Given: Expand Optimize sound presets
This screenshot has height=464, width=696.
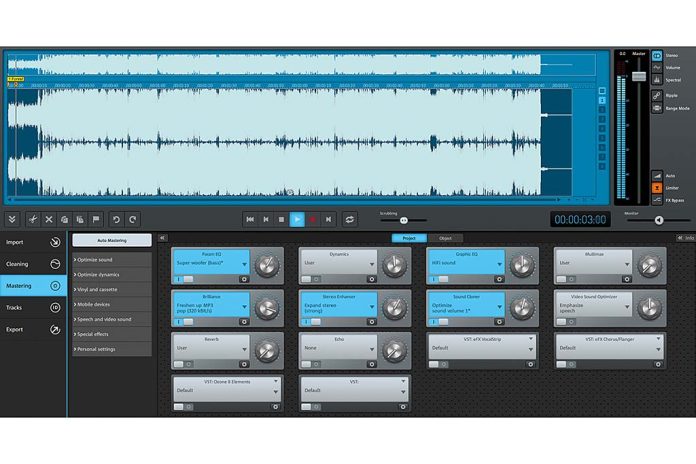Looking at the screenshot, I should 112,260.
